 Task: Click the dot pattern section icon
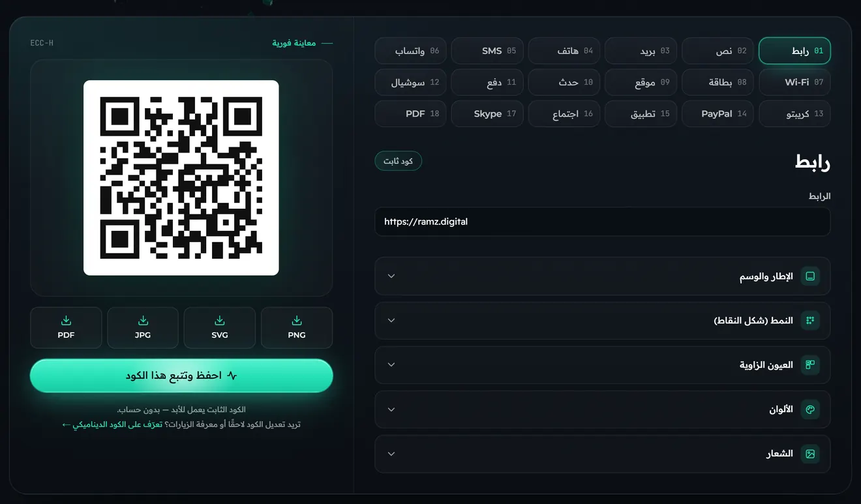tap(810, 321)
